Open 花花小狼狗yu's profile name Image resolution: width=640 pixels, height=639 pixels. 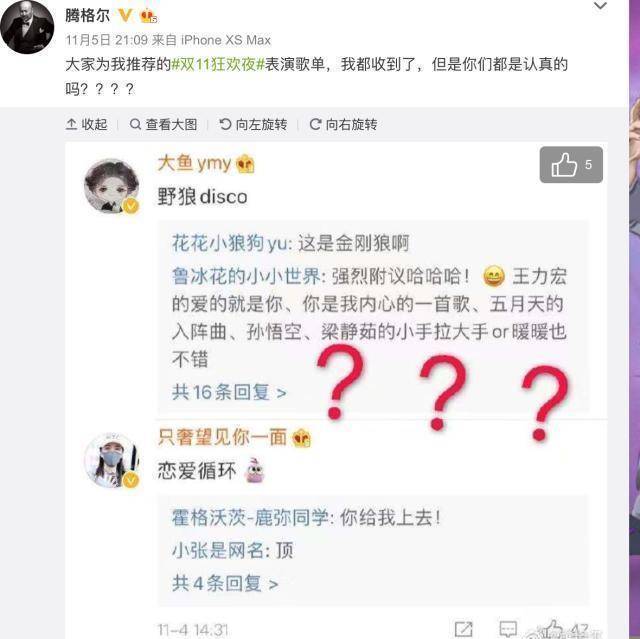(230, 244)
